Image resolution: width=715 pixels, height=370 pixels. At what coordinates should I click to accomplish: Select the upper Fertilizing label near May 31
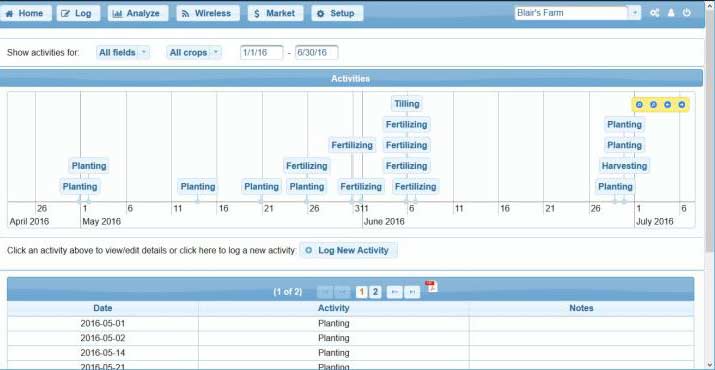click(352, 145)
